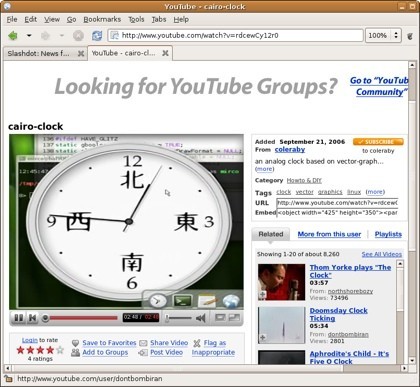
Task: Click the graphics tag link
Action: coord(330,192)
